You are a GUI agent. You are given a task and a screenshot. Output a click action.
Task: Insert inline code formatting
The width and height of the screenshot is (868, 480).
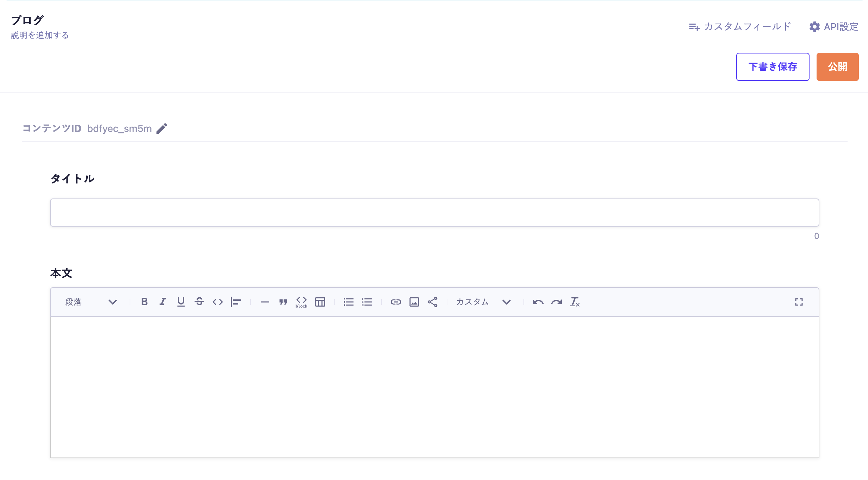pyautogui.click(x=217, y=302)
